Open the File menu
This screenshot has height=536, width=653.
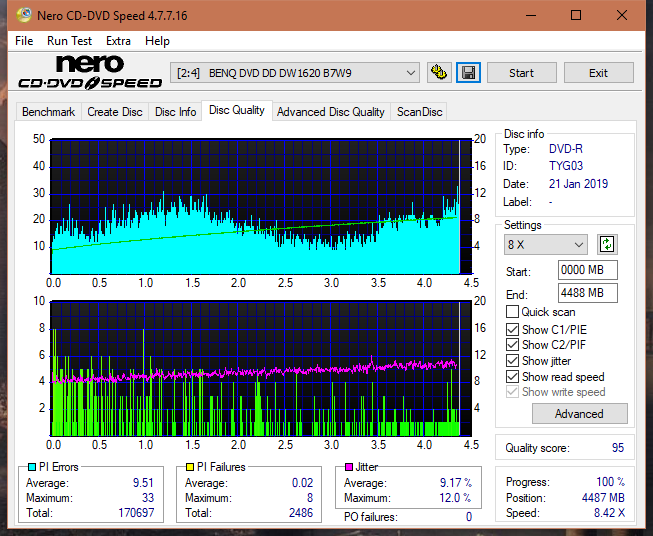click(x=24, y=41)
